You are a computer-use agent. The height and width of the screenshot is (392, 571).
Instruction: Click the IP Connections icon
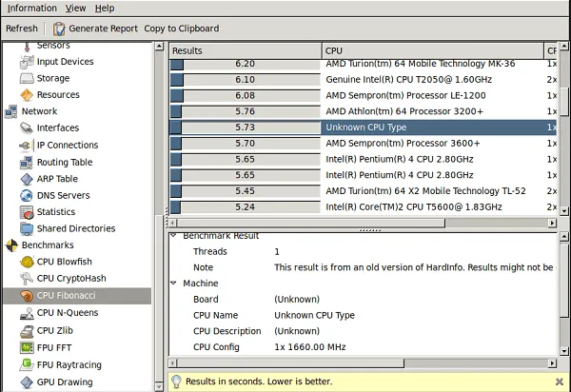coord(26,146)
